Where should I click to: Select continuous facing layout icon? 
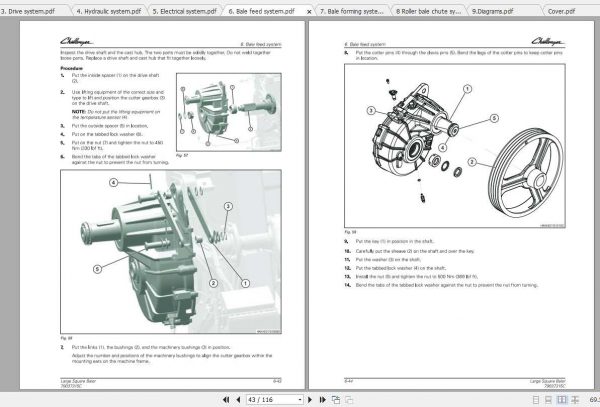pyautogui.click(x=575, y=400)
